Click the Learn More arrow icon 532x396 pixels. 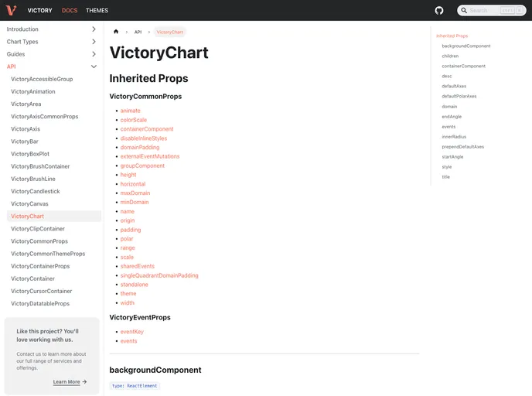coord(84,382)
